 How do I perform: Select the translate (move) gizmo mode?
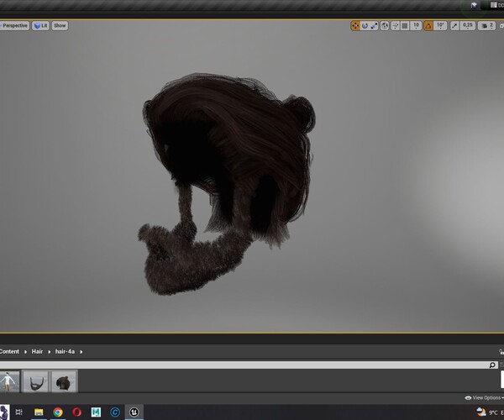355,26
